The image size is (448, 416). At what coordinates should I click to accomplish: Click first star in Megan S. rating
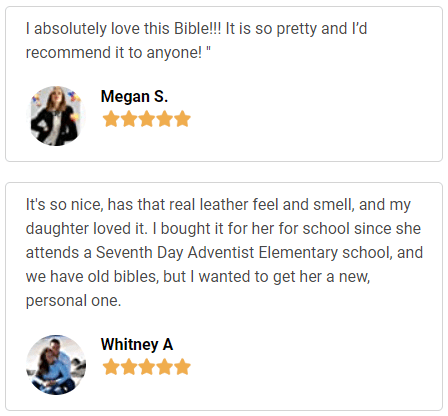coord(111,119)
